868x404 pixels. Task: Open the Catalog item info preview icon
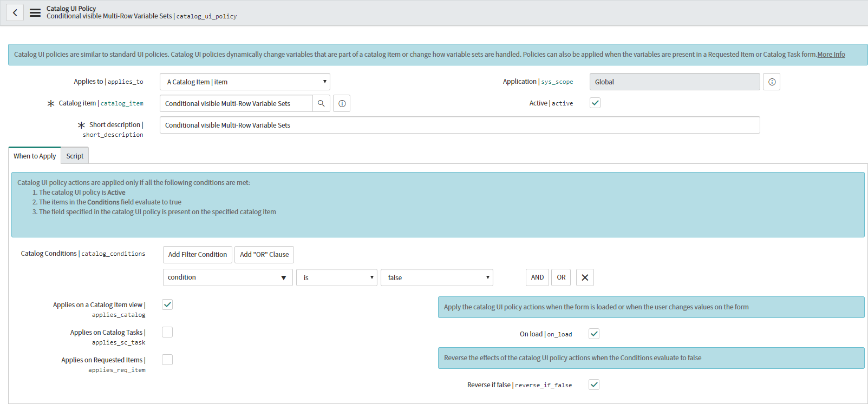pos(342,103)
